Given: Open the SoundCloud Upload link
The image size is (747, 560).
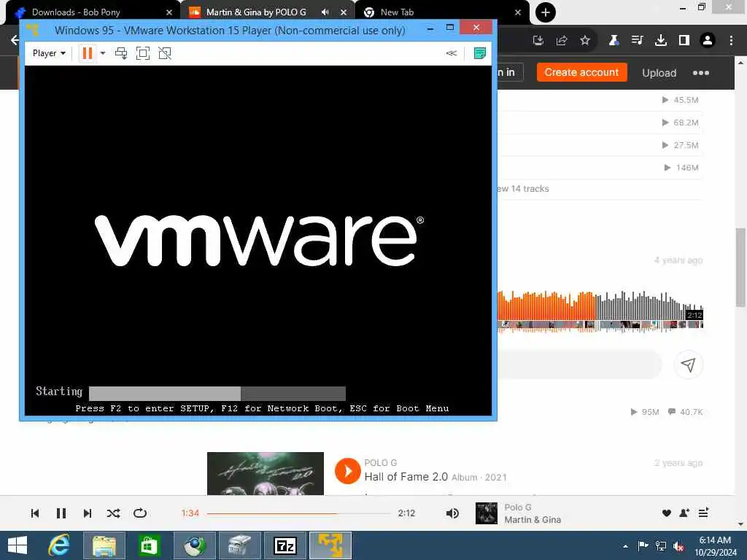Looking at the screenshot, I should click(659, 73).
